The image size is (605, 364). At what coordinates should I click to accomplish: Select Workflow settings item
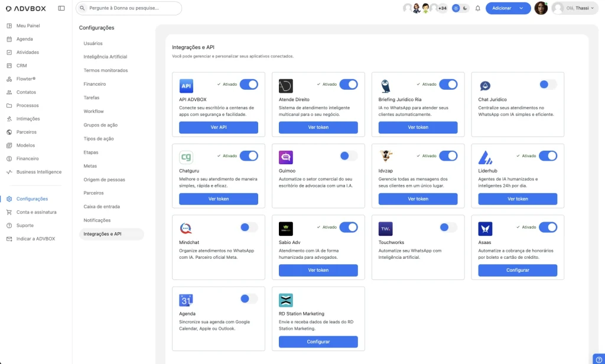(x=94, y=111)
